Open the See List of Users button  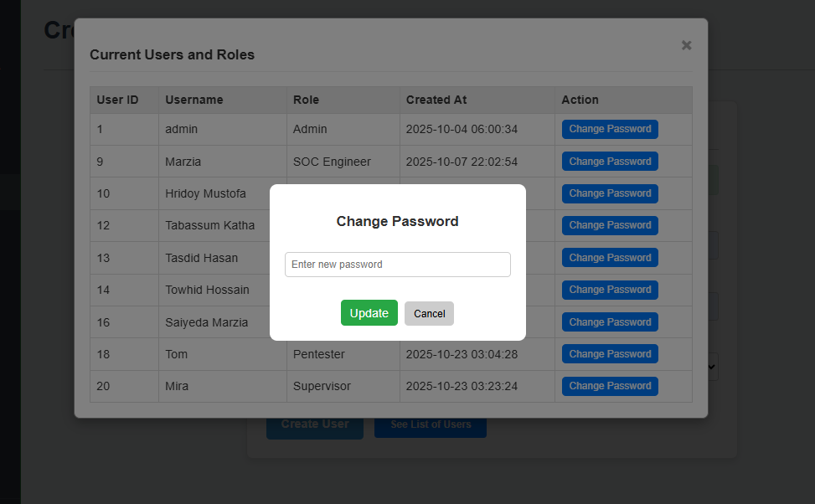(x=431, y=426)
